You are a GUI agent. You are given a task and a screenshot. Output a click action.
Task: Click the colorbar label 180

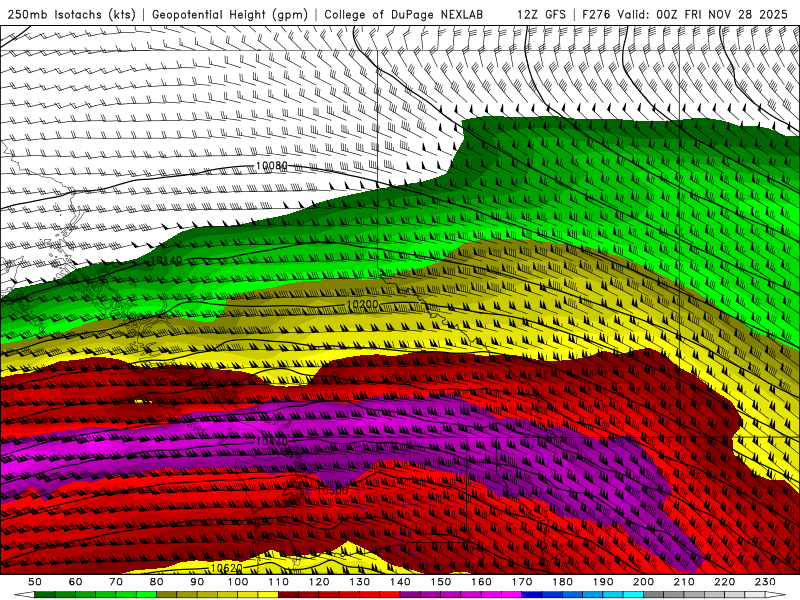coord(563,582)
